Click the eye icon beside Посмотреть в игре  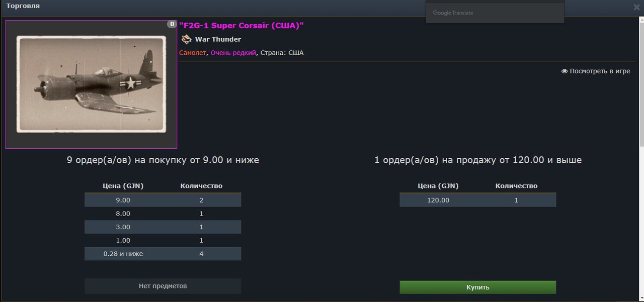click(565, 71)
